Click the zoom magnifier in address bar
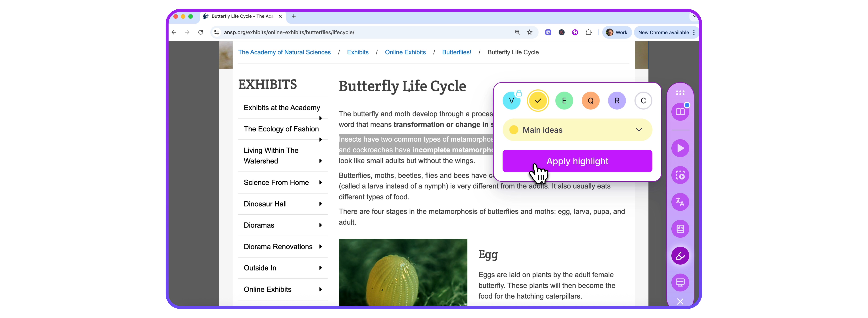This screenshot has height=318, width=868. pyautogui.click(x=517, y=32)
